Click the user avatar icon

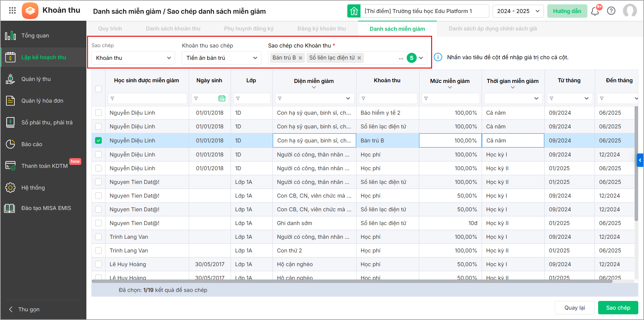(630, 11)
